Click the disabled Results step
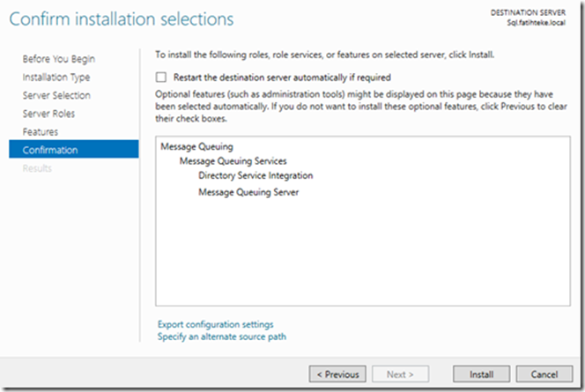This screenshot has height=392, width=585. (37, 168)
